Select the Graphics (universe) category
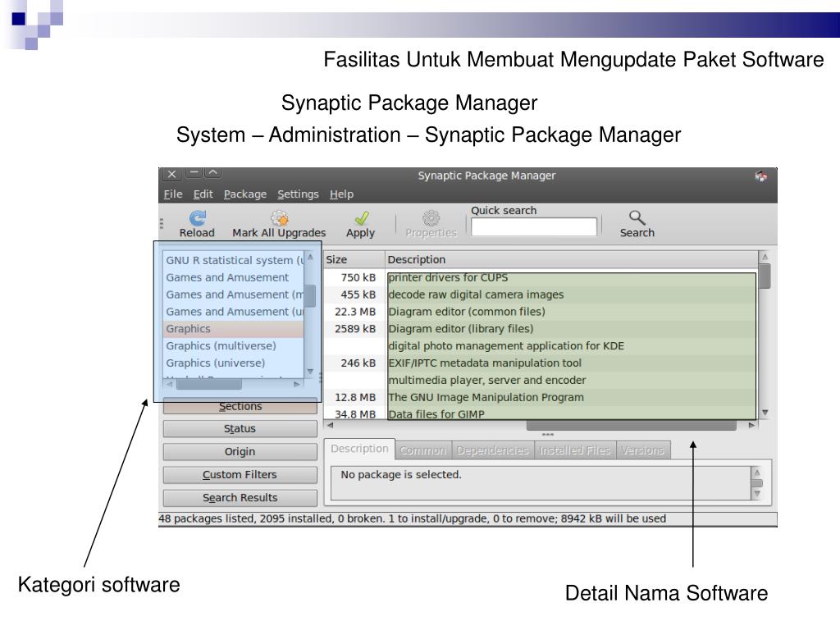 234,363
